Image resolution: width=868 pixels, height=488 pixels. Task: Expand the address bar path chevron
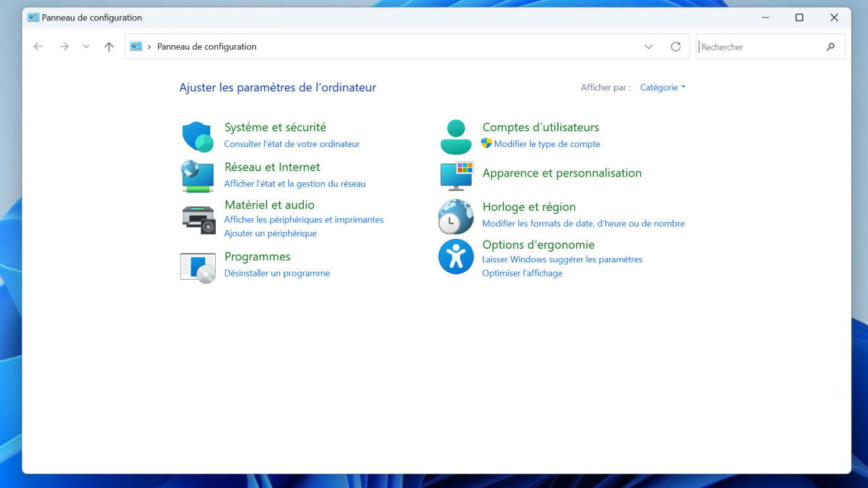click(149, 47)
